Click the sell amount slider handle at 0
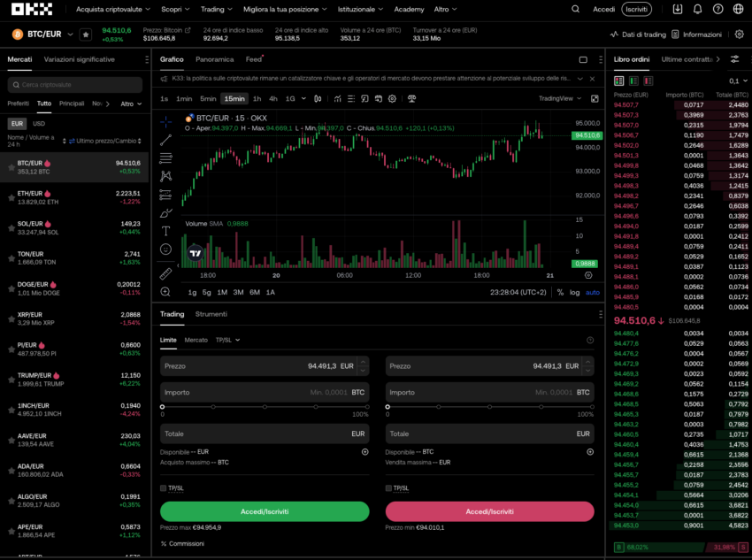The height and width of the screenshot is (560, 752). pyautogui.click(x=388, y=407)
